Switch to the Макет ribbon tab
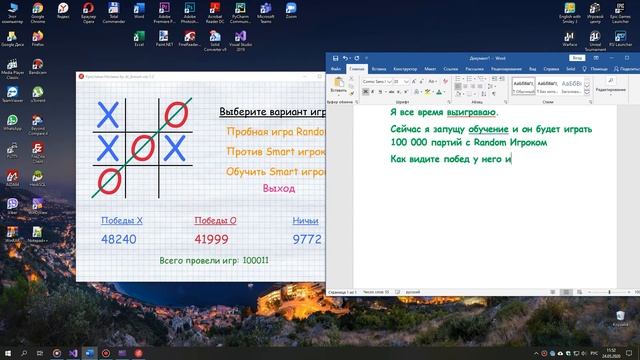Viewport: 640px width, 360px height. (x=430, y=69)
